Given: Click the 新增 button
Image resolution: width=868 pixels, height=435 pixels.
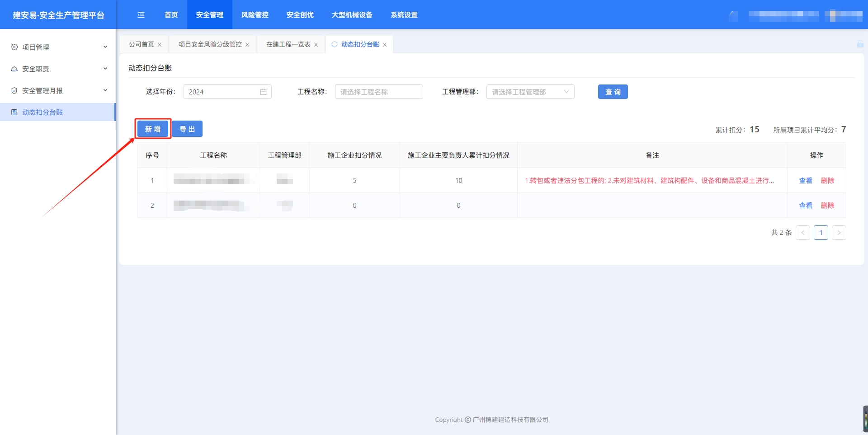Looking at the screenshot, I should click(153, 129).
